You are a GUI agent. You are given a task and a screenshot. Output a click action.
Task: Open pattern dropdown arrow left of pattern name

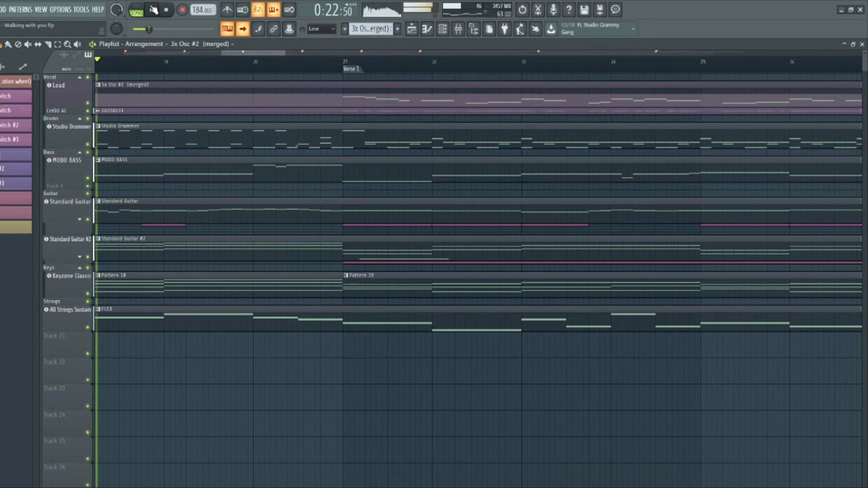(344, 29)
